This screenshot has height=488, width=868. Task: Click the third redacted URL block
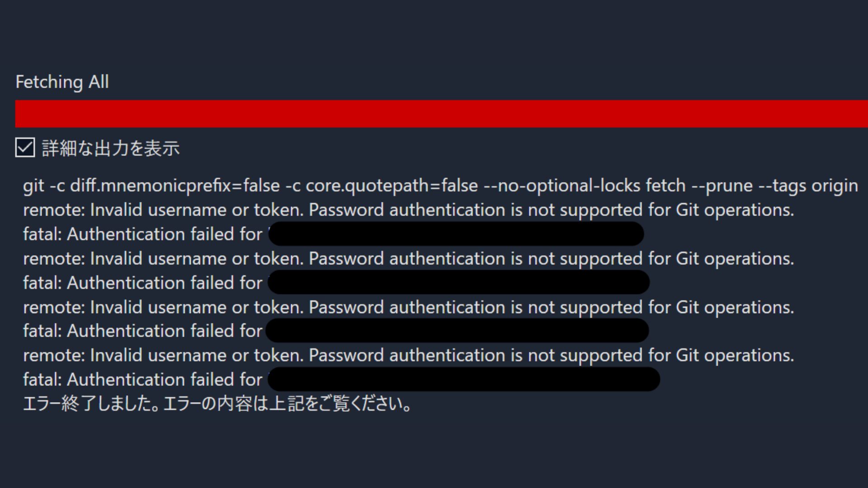tap(457, 330)
